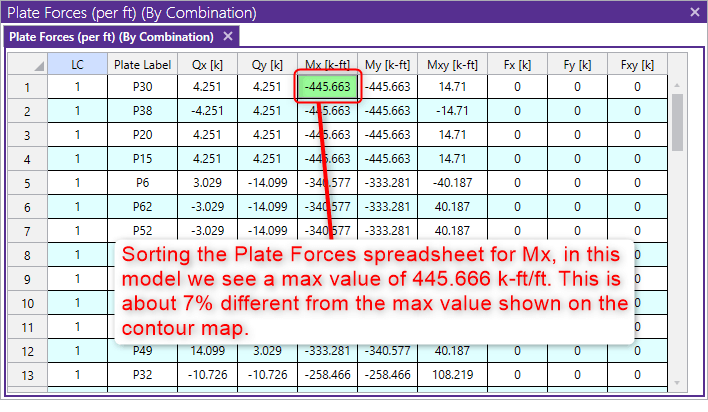Click the scrollbar down arrow
The height and width of the screenshot is (412, 708).
click(x=677, y=383)
